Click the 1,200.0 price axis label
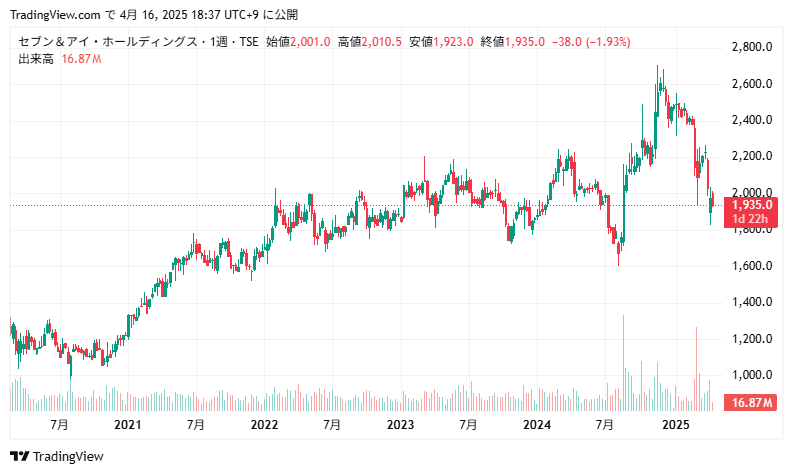Viewport: 793px width, 474px height. (752, 338)
